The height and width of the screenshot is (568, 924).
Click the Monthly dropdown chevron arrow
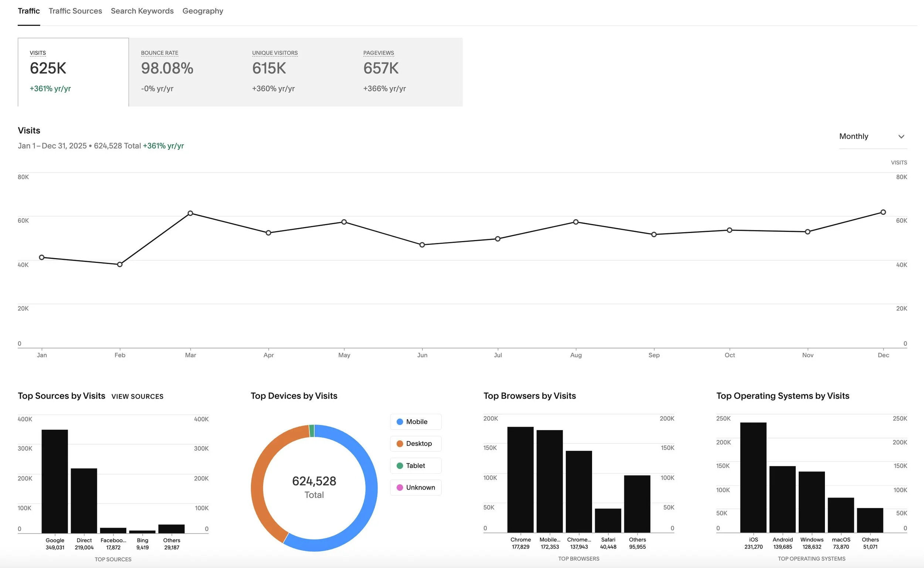pyautogui.click(x=901, y=137)
